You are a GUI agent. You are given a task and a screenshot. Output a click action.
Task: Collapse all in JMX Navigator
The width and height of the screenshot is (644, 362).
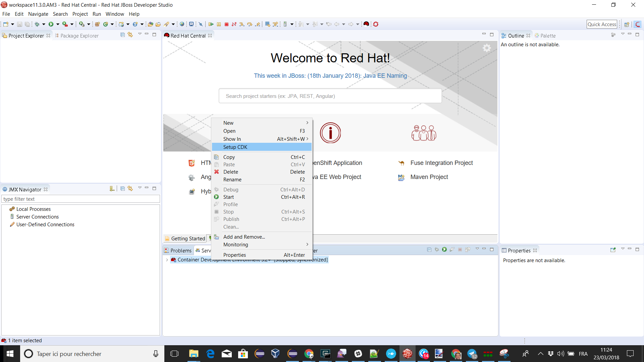click(x=122, y=189)
